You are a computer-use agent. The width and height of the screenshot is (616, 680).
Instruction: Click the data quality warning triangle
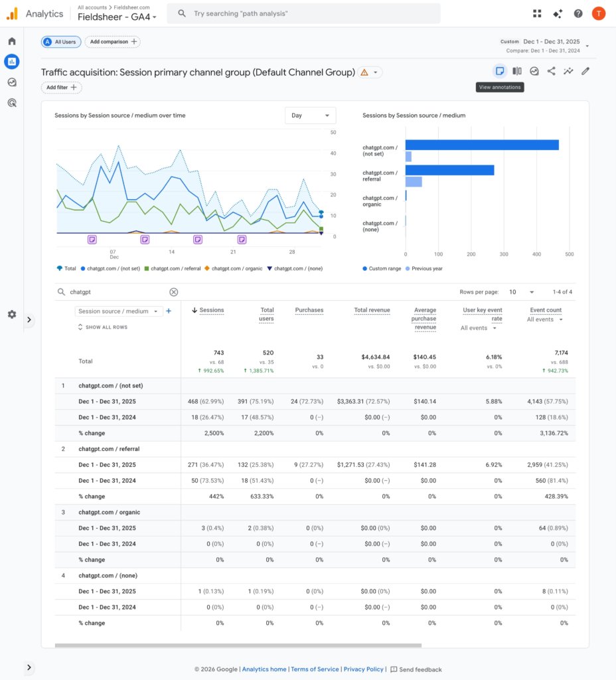[x=364, y=72]
